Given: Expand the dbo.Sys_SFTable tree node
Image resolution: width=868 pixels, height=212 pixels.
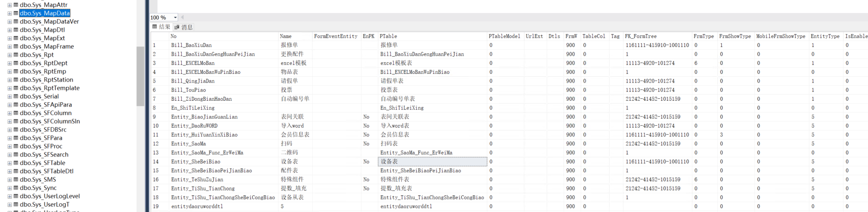Looking at the screenshot, I should click(10, 163).
